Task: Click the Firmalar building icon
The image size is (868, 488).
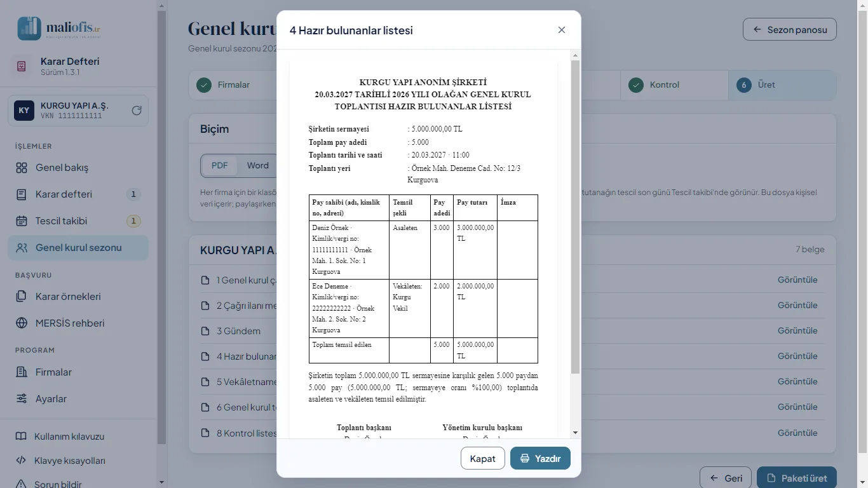Action: pos(22,372)
